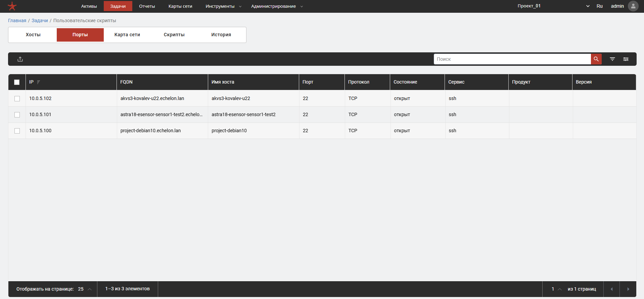Viewport: 644px width, 299px height.
Task: Open column settings sliders icon
Action: click(626, 59)
